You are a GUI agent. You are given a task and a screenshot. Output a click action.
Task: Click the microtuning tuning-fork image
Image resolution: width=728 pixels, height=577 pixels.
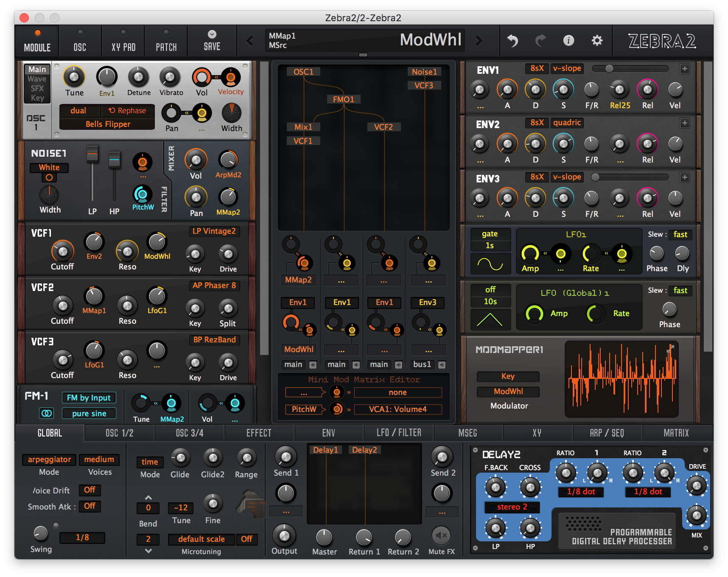251,504
